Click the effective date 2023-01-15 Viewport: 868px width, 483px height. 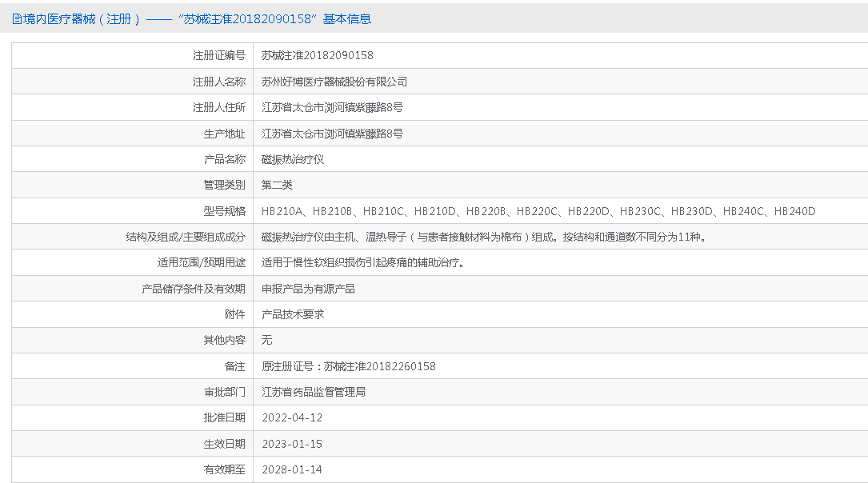pos(292,444)
